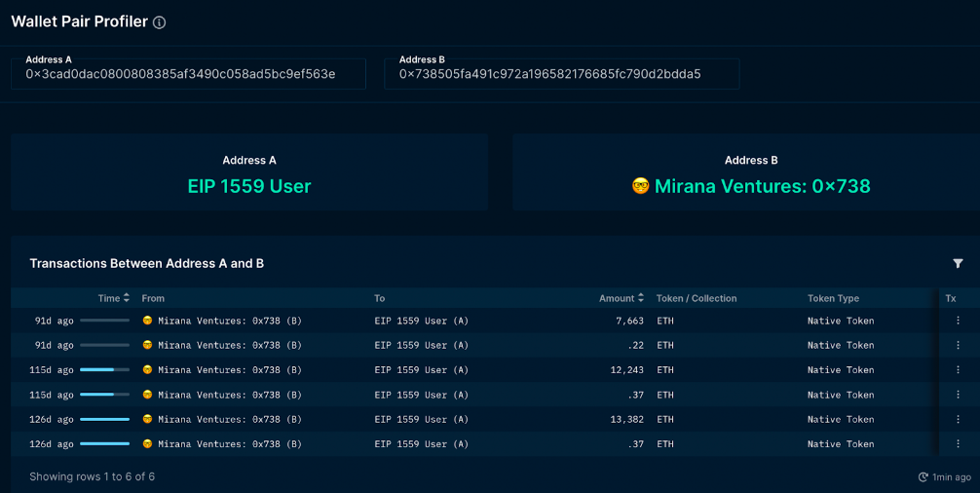Open EIP 1559 User recipient in the 7,663 ETH row
980x493 pixels.
[x=421, y=321]
